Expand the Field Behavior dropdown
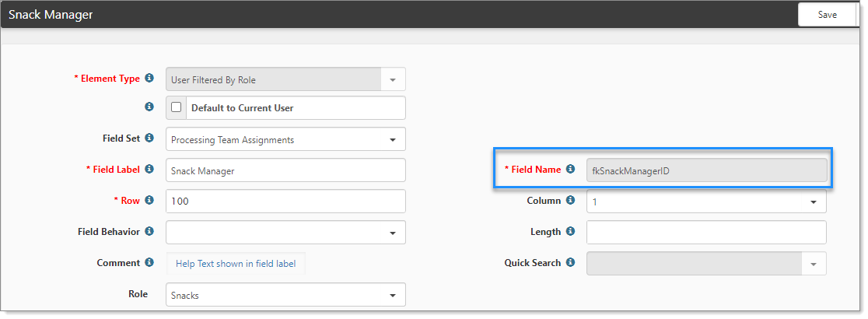The width and height of the screenshot is (868, 319). (x=285, y=232)
